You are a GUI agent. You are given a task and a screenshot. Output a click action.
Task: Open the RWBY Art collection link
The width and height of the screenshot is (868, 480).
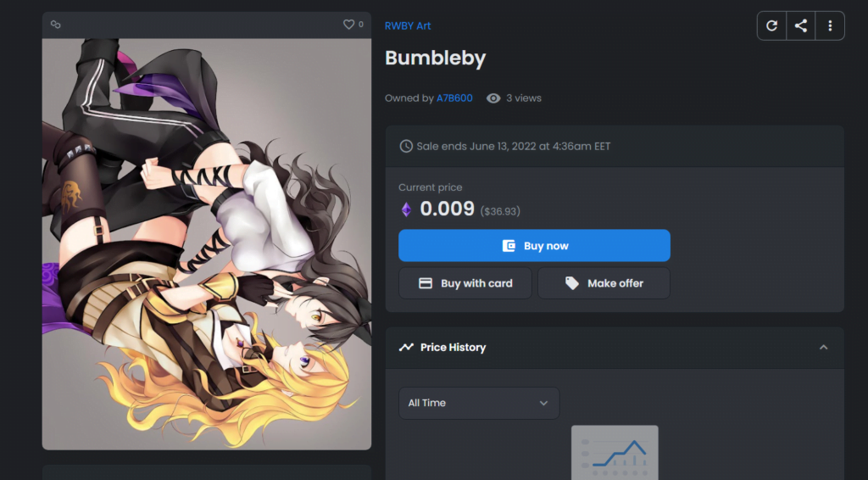point(408,25)
